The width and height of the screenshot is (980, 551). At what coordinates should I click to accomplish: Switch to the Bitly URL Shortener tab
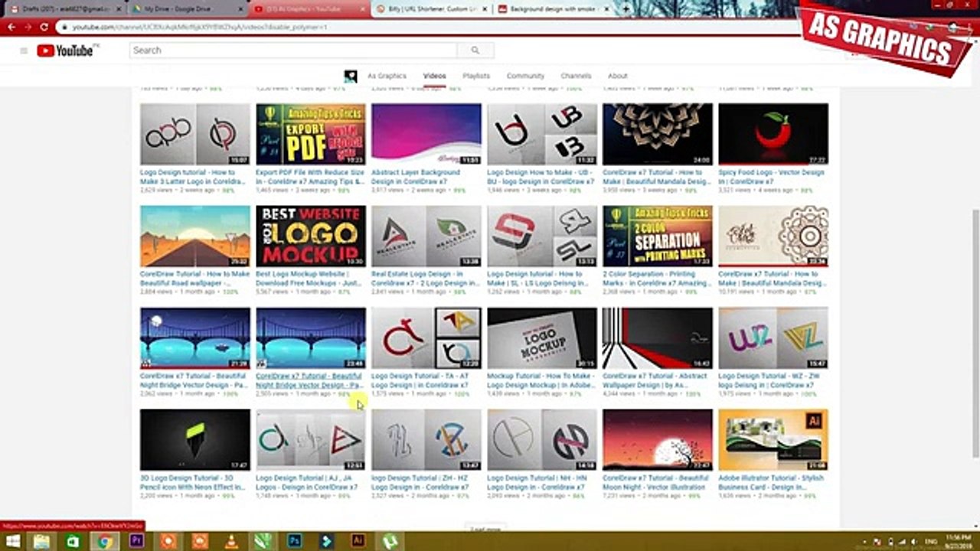(431, 9)
